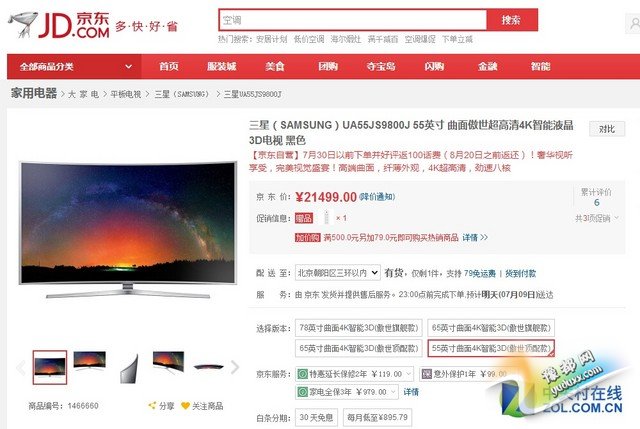Expand the 全部商品分类 category menu
Screen dimensions: 640x429
click(74, 66)
